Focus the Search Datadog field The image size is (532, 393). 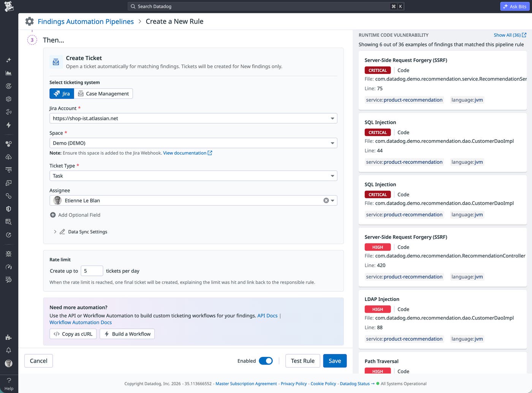pyautogui.click(x=266, y=6)
